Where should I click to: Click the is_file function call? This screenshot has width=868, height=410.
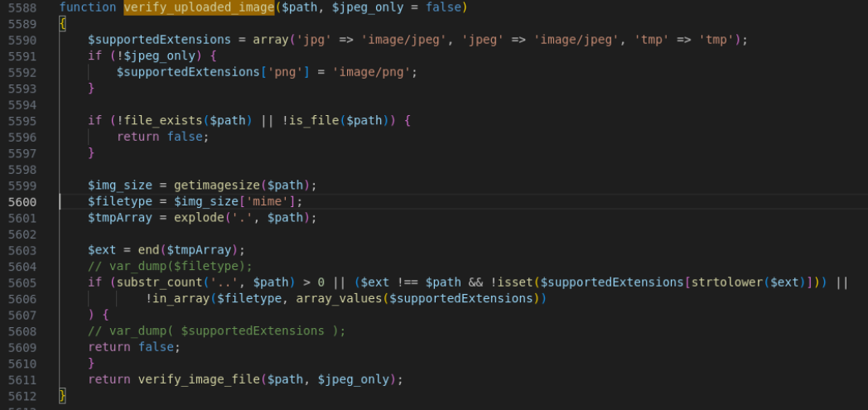[x=314, y=121]
